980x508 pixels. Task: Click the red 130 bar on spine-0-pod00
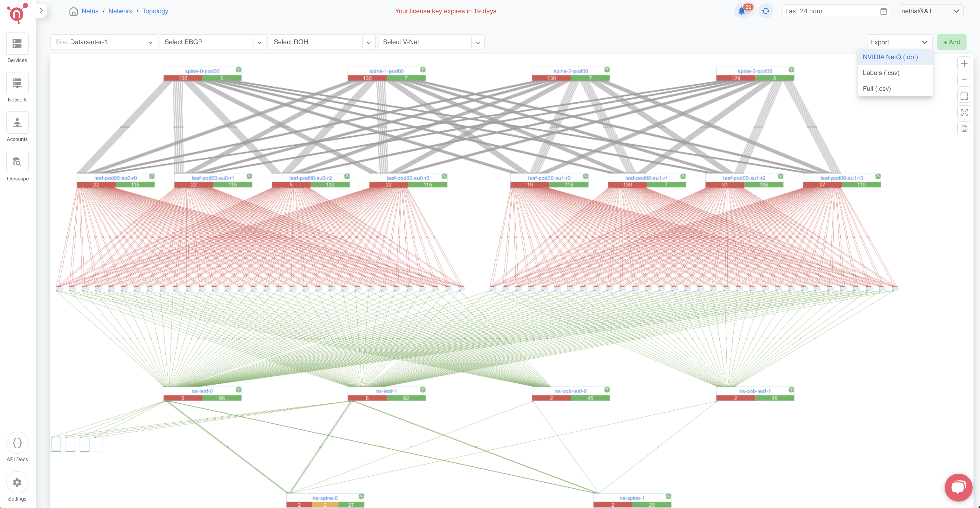[x=183, y=78]
